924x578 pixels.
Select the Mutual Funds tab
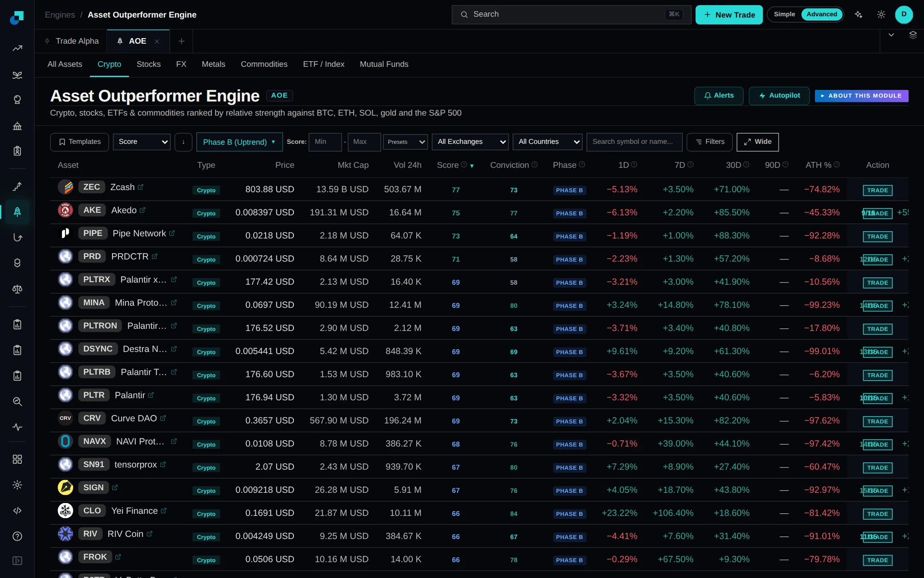coord(384,64)
